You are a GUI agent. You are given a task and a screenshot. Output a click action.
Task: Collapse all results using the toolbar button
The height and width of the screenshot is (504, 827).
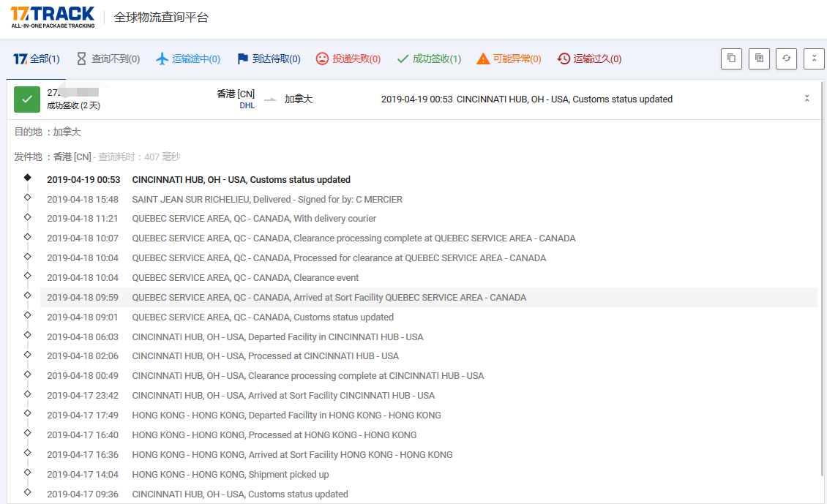coord(814,59)
